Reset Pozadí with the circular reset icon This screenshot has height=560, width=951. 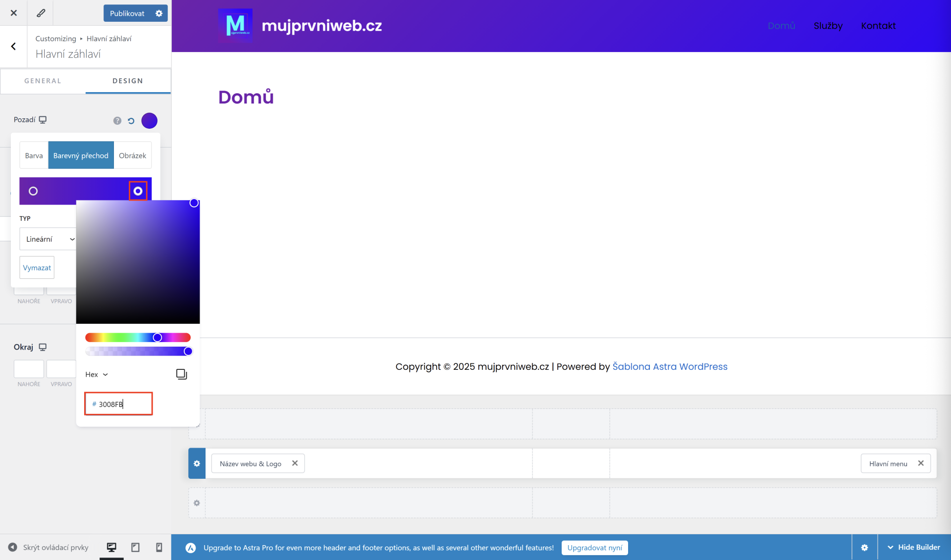click(x=131, y=121)
